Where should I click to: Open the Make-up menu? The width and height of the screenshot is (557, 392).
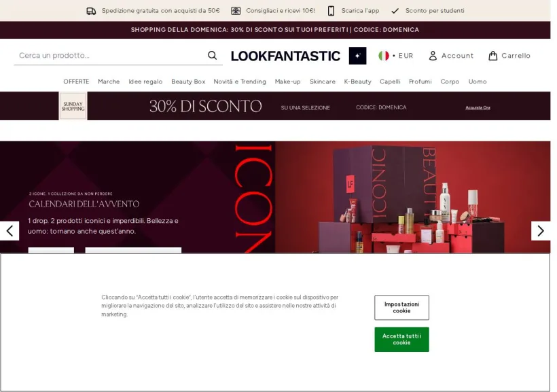(288, 82)
